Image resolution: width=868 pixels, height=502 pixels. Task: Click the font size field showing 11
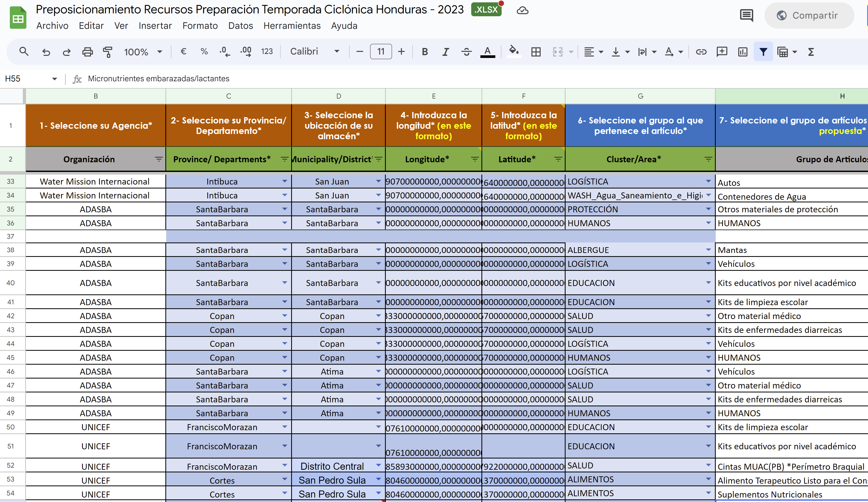(x=381, y=52)
